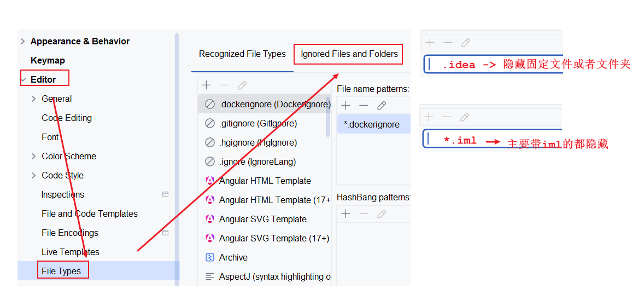Open the Keymap settings page
The width and height of the screenshot is (644, 306).
pos(48,60)
